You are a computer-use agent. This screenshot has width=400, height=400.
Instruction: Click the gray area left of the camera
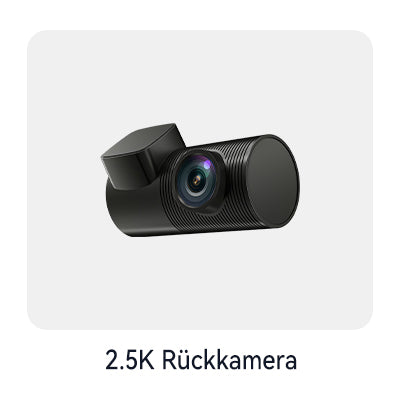pos(63,180)
